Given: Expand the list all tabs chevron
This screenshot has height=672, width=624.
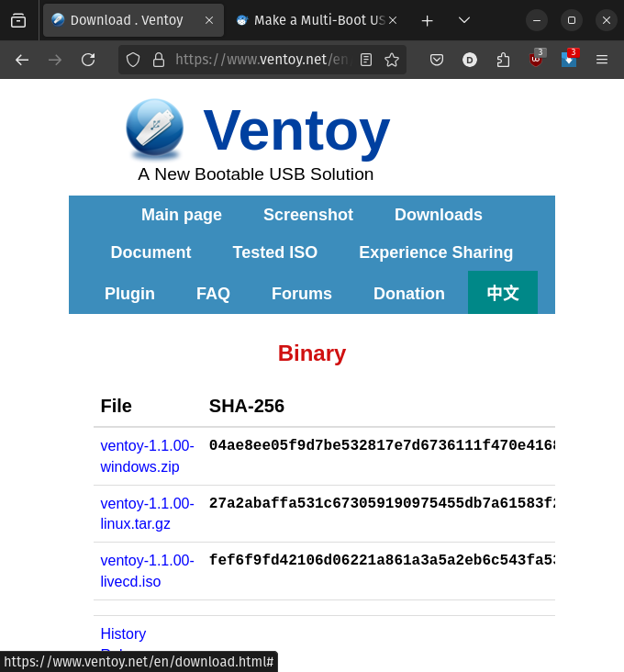Looking at the screenshot, I should (x=463, y=20).
